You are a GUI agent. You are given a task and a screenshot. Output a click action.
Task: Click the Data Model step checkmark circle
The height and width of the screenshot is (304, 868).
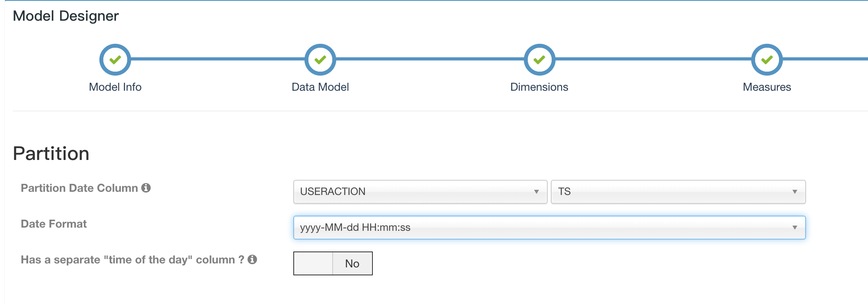tap(320, 60)
